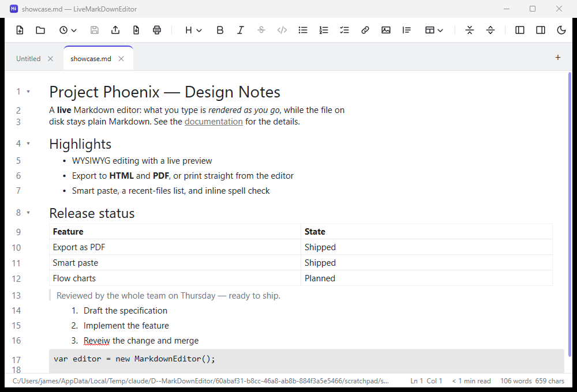Apply italic formatting from toolbar

(x=241, y=30)
